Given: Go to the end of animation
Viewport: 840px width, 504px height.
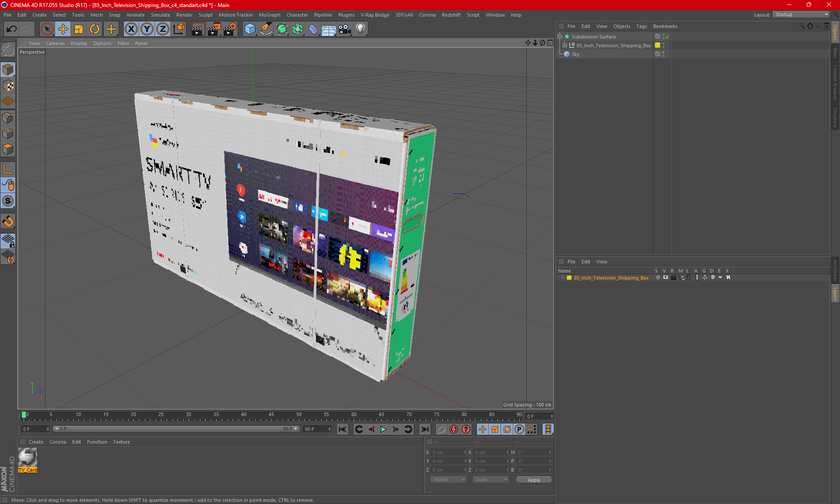Looking at the screenshot, I should [x=424, y=430].
